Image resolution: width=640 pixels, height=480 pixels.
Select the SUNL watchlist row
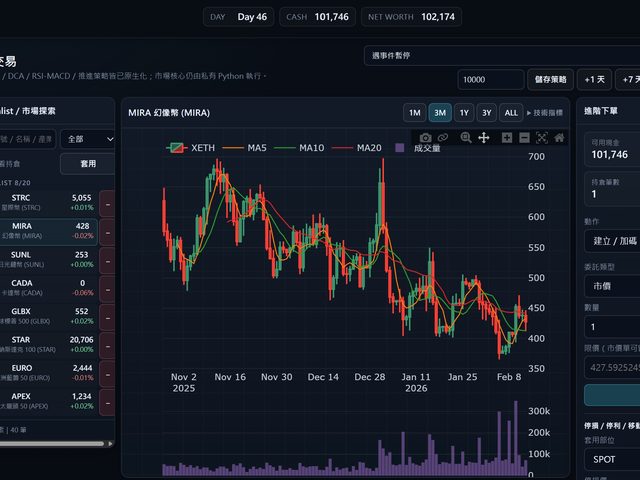tap(48, 260)
